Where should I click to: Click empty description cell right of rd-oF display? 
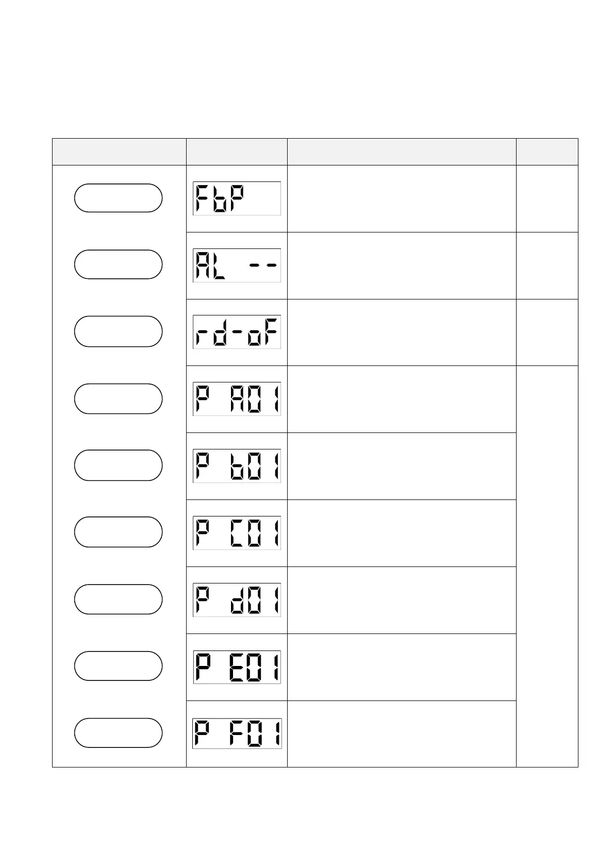point(402,332)
